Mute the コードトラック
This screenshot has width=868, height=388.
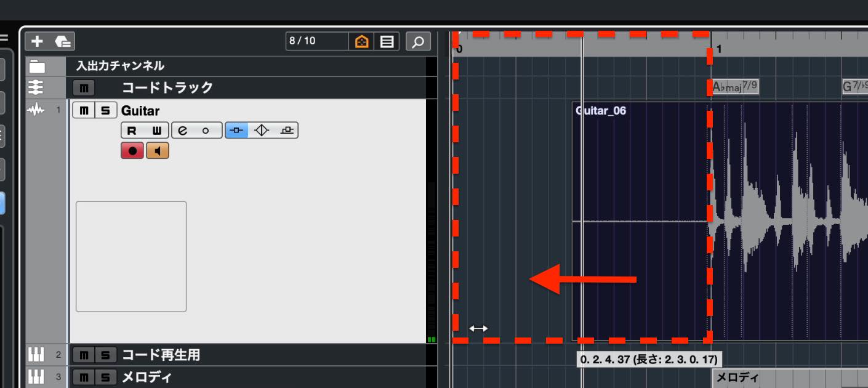84,88
